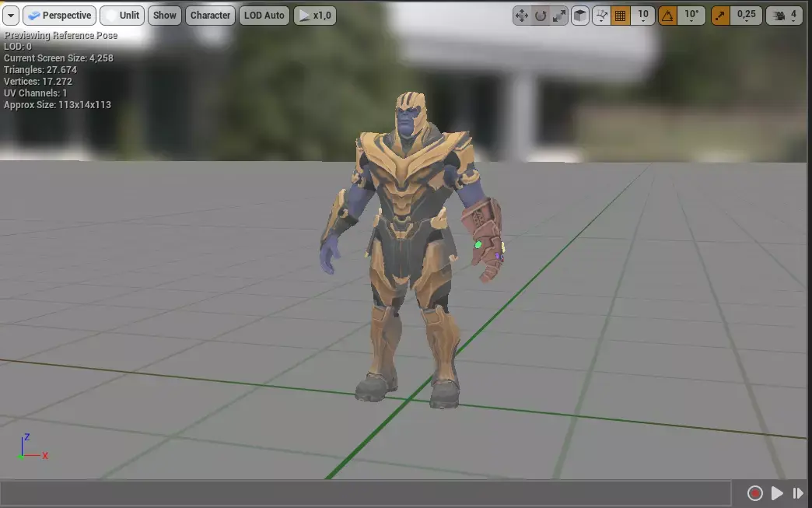The width and height of the screenshot is (812, 508).
Task: Click the Vertices: 17.272 stat text
Action: pos(38,82)
